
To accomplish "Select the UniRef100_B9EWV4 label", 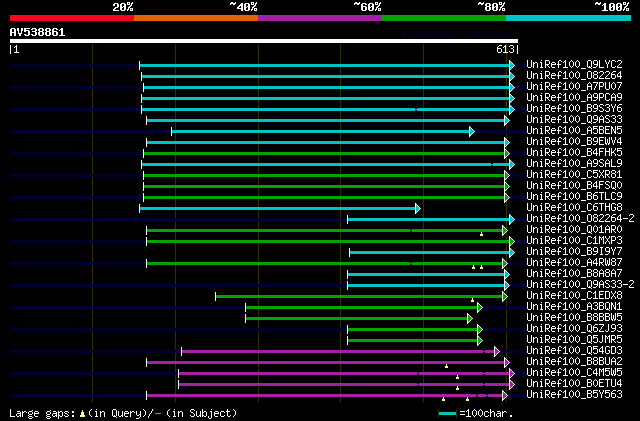I will click(574, 141).
